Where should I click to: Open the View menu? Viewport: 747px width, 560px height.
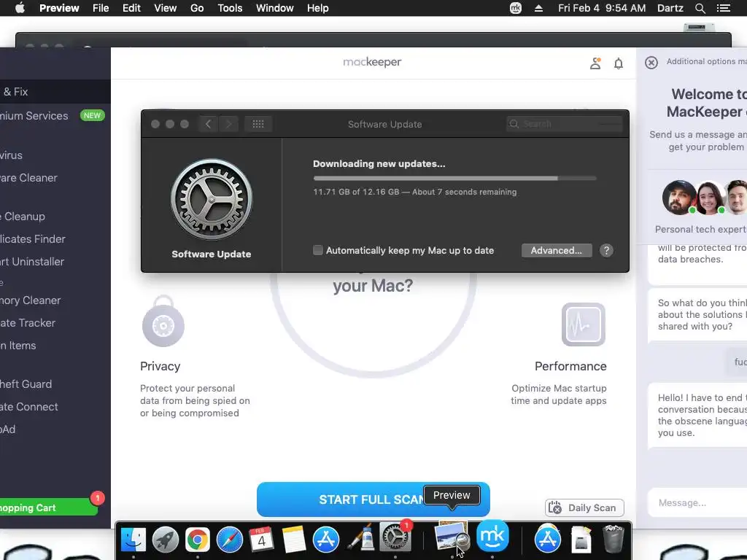coord(166,8)
